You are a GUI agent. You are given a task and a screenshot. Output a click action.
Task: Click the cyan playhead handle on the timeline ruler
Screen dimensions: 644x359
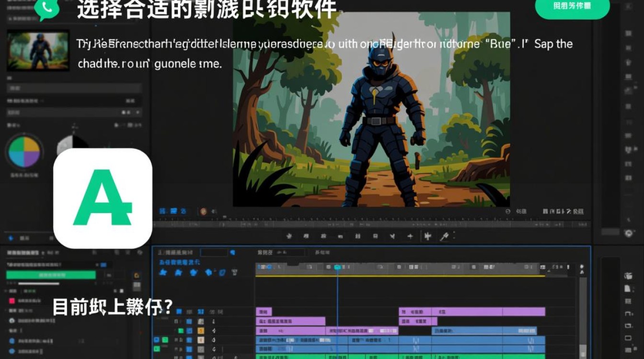coord(337,267)
